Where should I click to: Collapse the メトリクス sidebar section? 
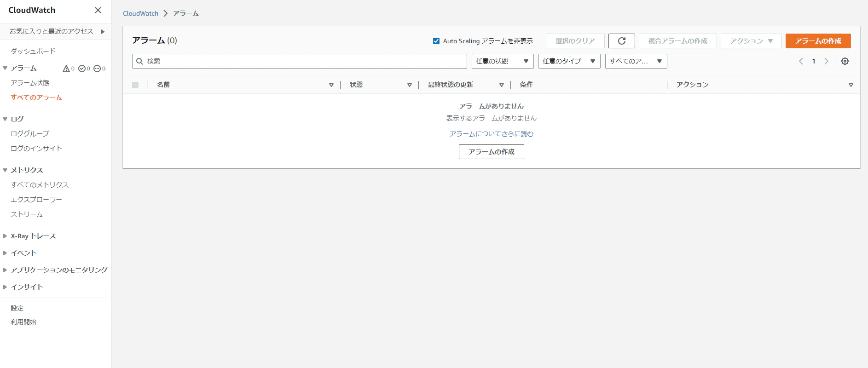pos(5,170)
